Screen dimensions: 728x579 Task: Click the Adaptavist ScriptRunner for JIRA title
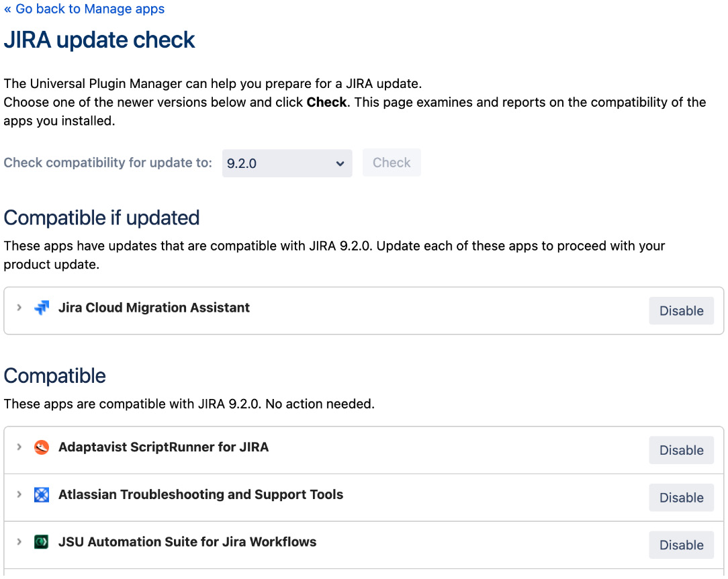[163, 447]
